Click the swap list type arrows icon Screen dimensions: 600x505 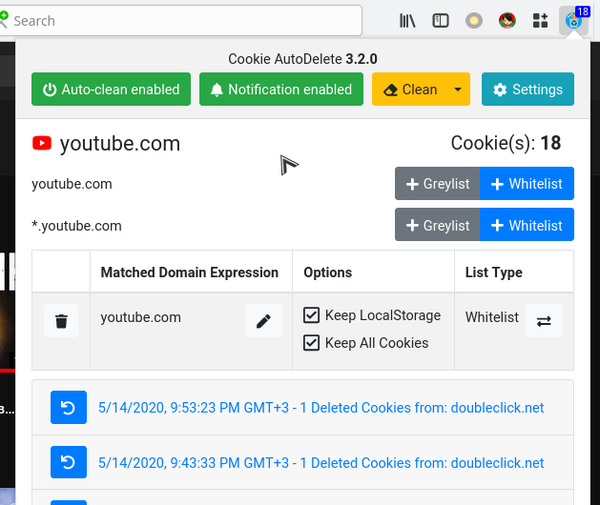(x=544, y=321)
